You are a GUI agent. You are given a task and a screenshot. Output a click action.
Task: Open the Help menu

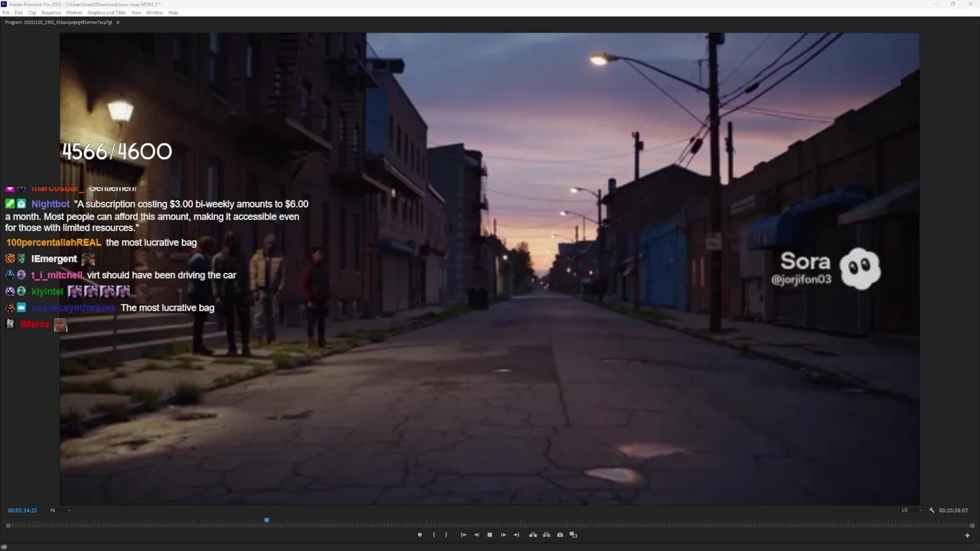tap(173, 12)
